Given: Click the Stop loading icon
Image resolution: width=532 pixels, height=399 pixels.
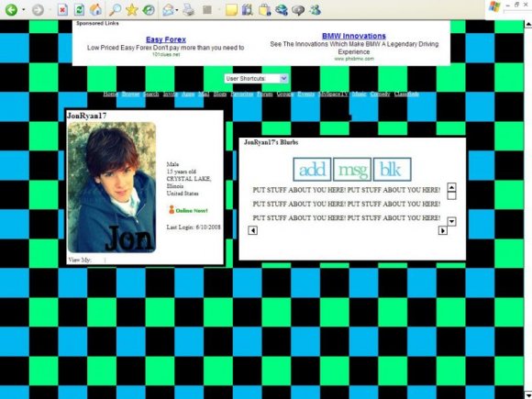Looking at the screenshot, I should [x=62, y=10].
